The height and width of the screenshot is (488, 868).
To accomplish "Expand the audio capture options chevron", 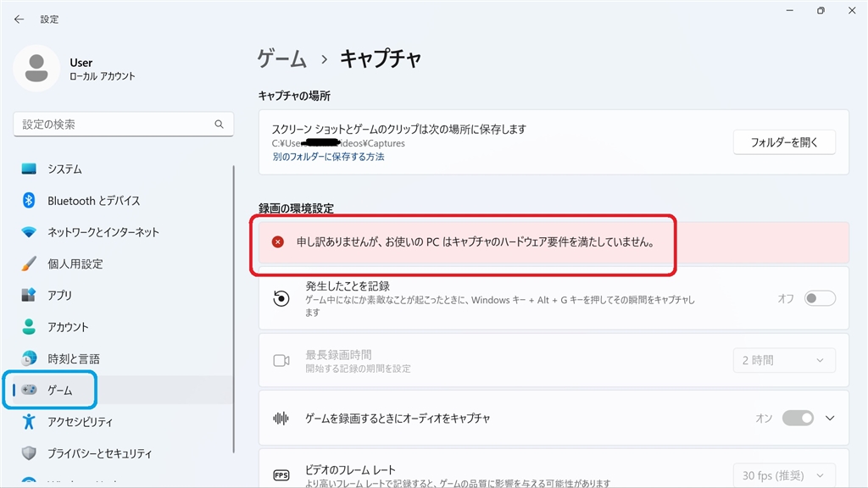I will click(830, 419).
